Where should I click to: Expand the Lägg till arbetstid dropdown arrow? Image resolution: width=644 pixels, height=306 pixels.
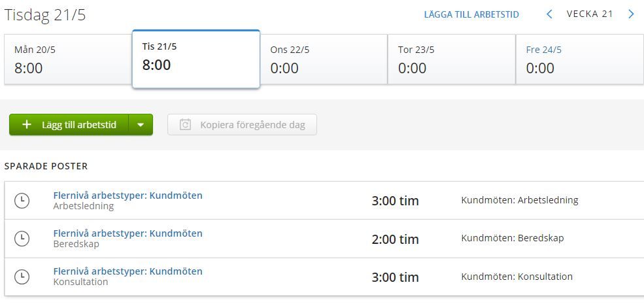141,125
